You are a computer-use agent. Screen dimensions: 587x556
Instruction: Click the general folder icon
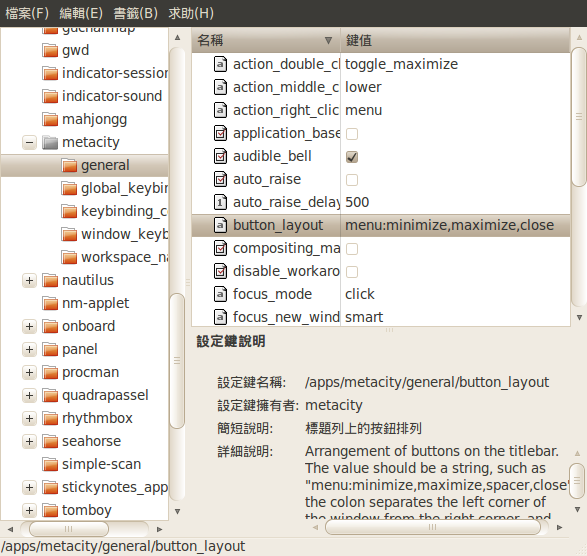(69, 165)
